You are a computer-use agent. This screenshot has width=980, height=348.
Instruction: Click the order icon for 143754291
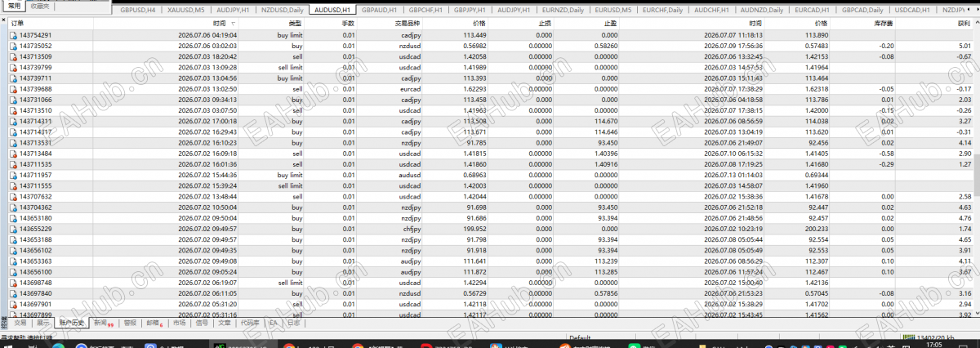[x=13, y=36]
